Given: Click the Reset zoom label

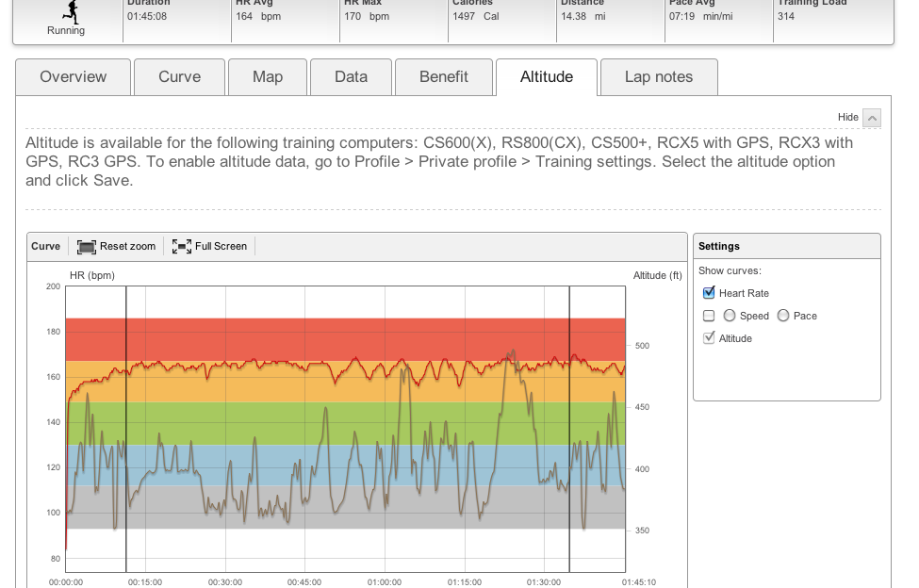Looking at the screenshot, I should (128, 247).
